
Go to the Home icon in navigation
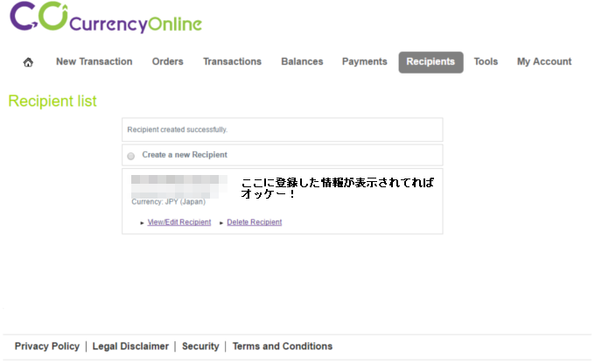tap(28, 62)
